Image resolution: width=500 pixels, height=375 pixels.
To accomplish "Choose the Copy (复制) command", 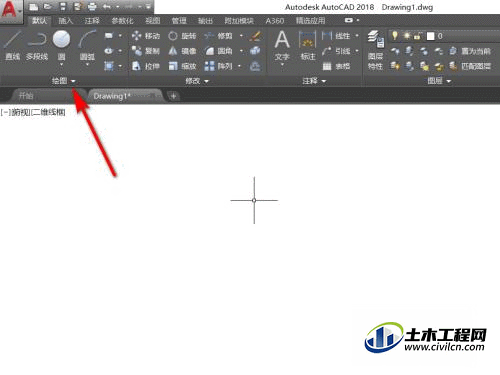I will click(x=146, y=51).
